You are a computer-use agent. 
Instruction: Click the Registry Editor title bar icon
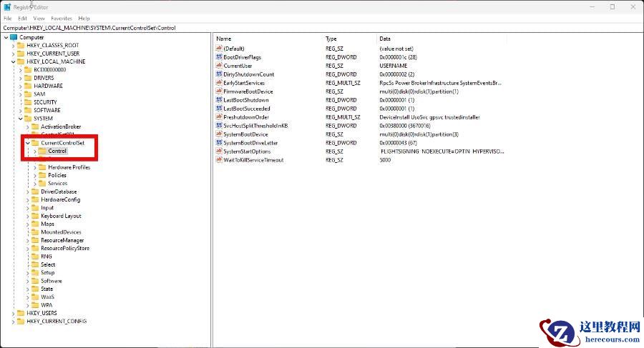click(x=7, y=7)
